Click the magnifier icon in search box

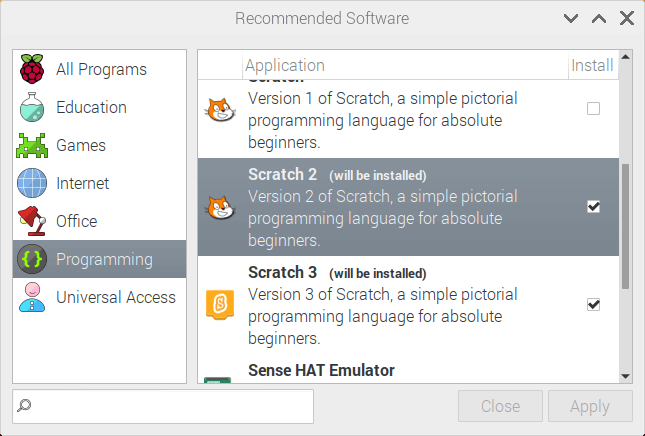click(x=24, y=405)
